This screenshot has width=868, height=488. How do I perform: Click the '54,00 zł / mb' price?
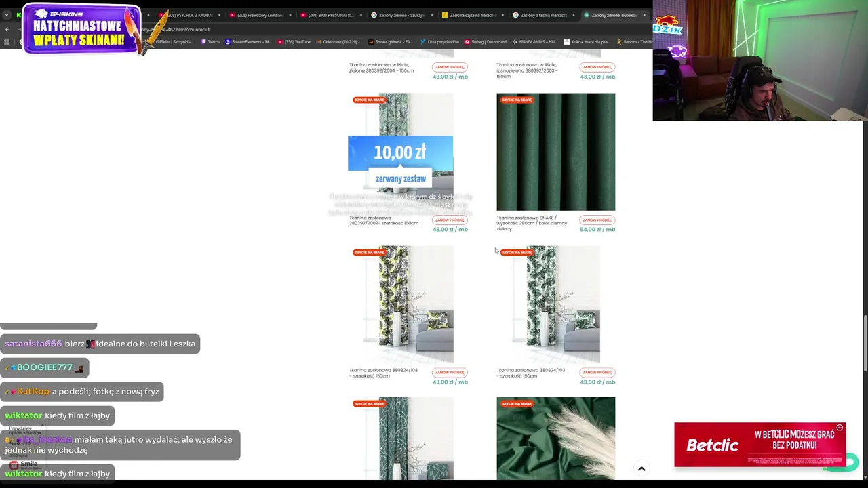597,229
